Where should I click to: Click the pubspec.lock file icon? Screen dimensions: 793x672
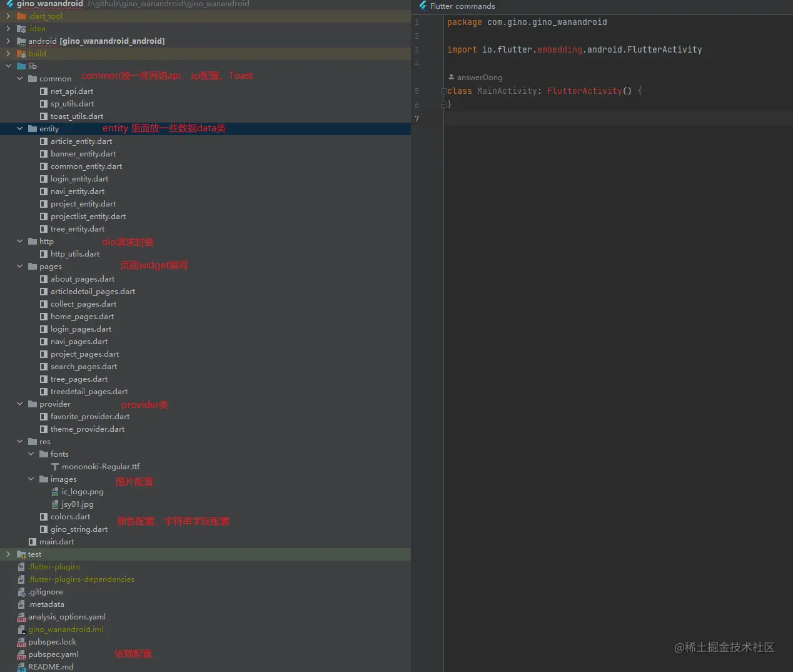point(21,642)
